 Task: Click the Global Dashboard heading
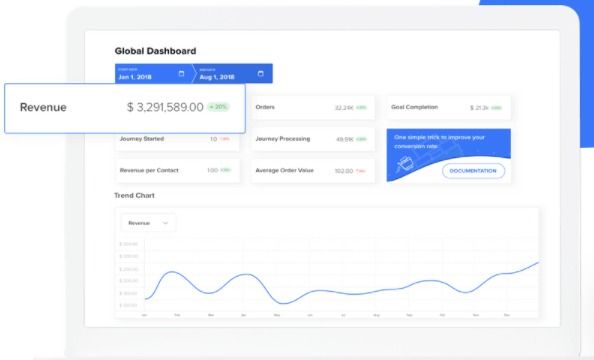pyautogui.click(x=155, y=51)
